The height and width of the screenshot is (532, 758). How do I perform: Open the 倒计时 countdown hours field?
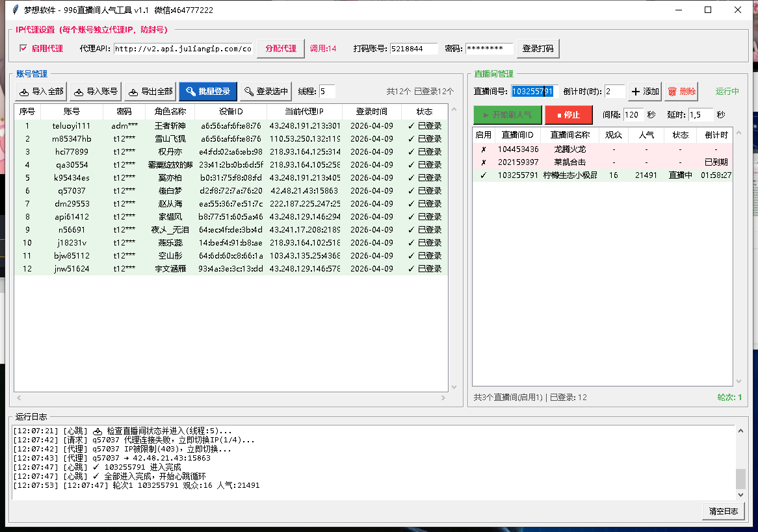[x=614, y=91]
